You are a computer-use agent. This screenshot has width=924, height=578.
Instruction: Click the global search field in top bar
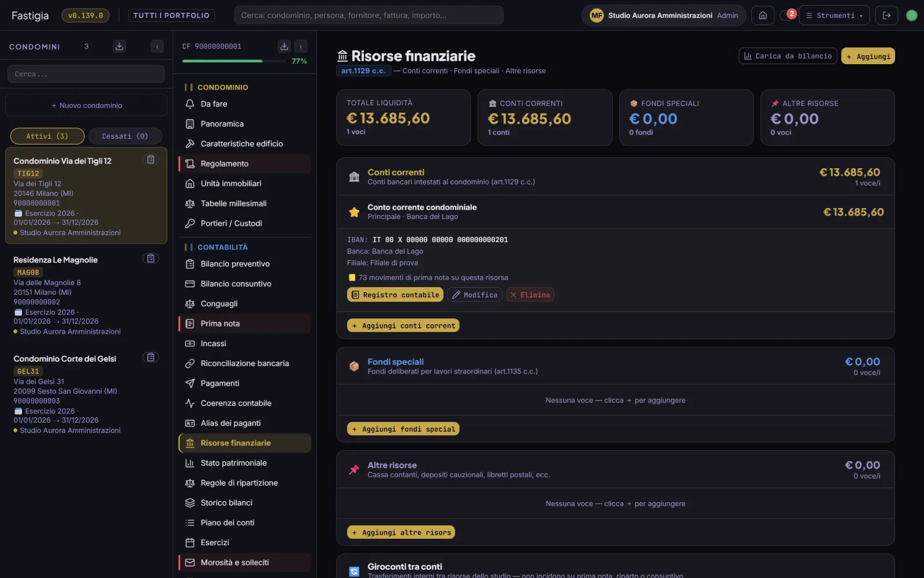(368, 16)
